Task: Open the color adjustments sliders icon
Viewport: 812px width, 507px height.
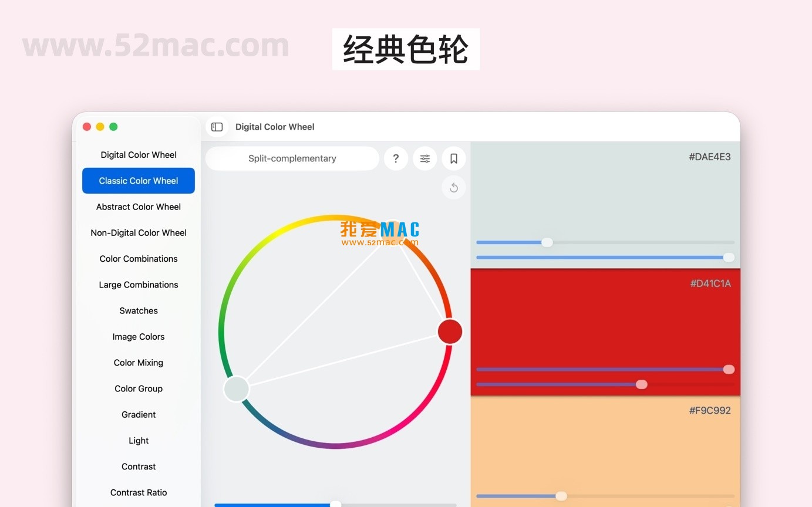Action: point(424,158)
